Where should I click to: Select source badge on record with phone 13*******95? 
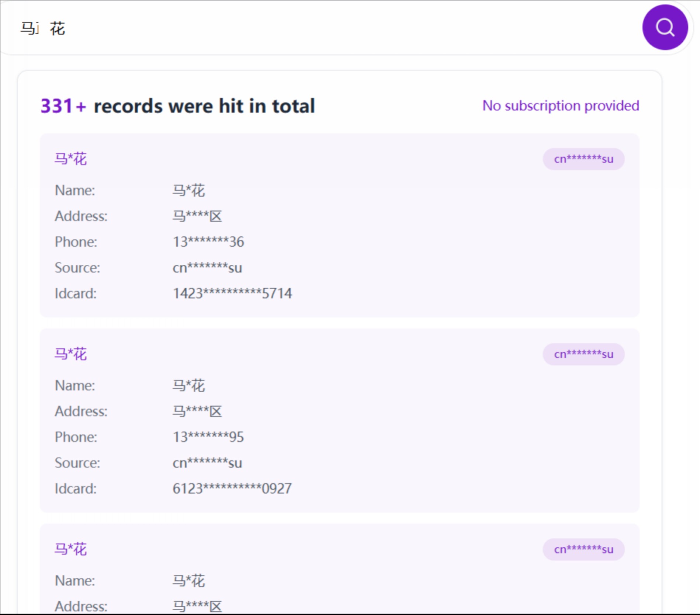pyautogui.click(x=583, y=354)
